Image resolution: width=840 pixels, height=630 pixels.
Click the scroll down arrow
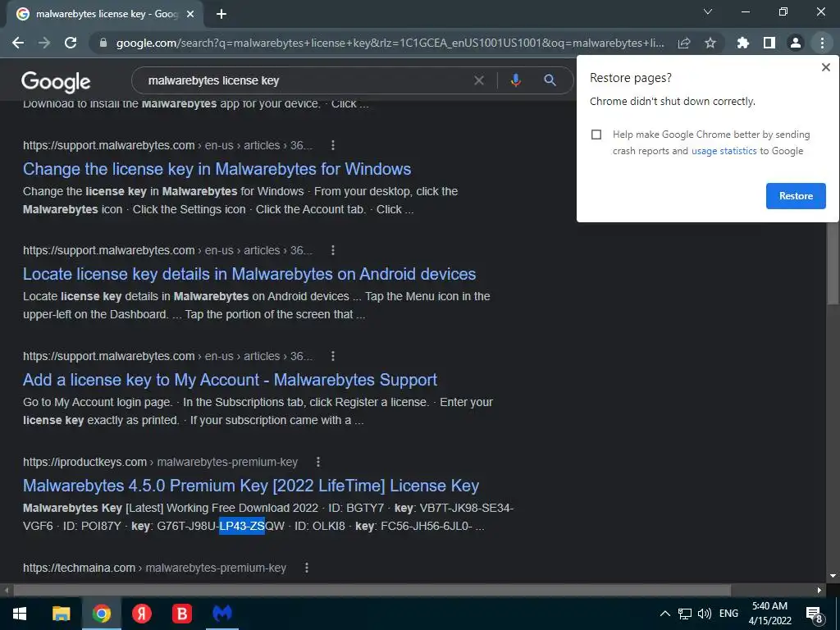point(833,577)
